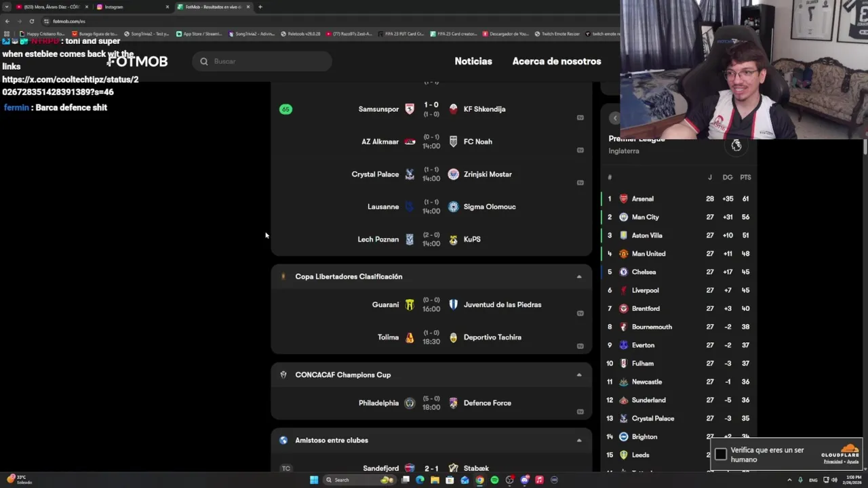Open the Man City row in standings
868x488 pixels.
pyautogui.click(x=679, y=218)
